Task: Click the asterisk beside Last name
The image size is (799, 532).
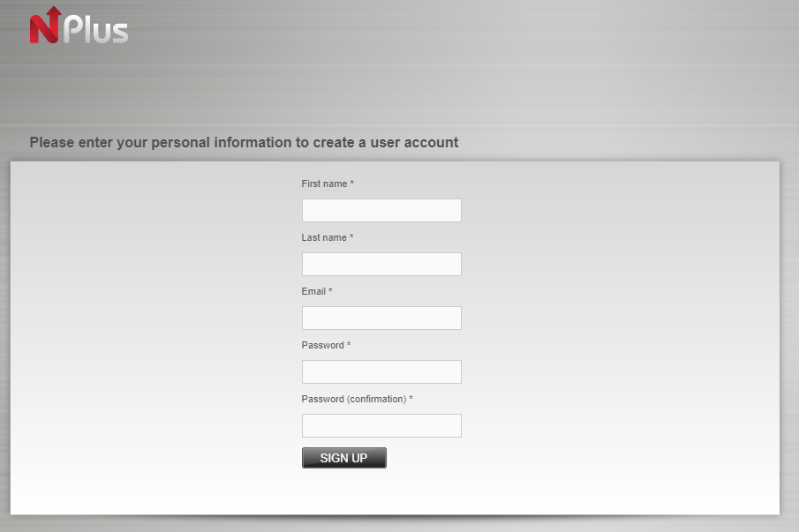Action: coord(351,237)
